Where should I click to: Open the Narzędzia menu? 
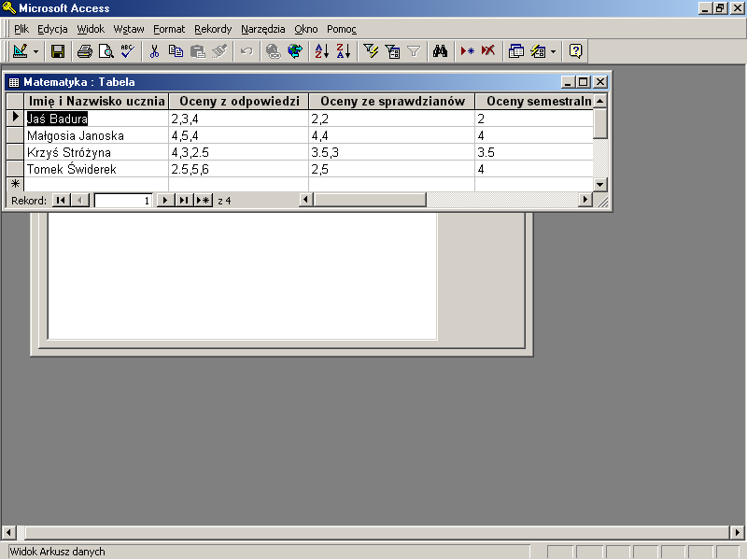point(263,29)
